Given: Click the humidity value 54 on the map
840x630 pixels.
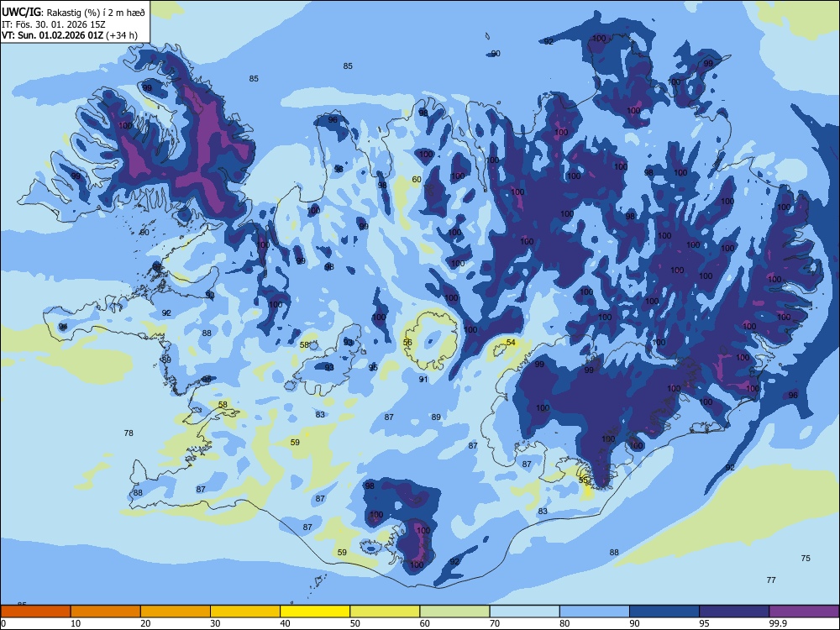Looking at the screenshot, I should (511, 343).
